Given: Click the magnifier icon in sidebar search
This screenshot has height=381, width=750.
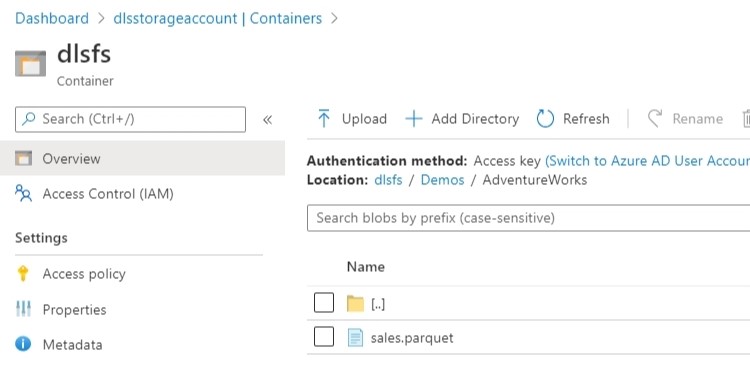Looking at the screenshot, I should click(29, 118).
